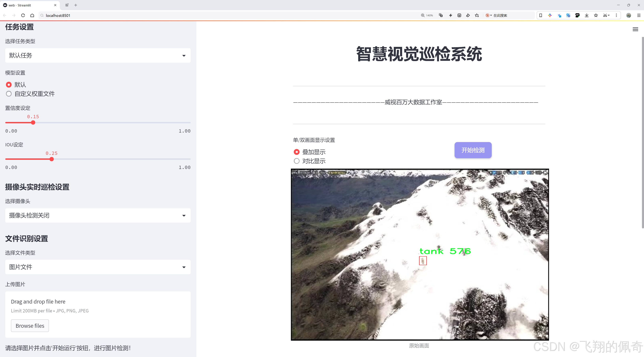Image resolution: width=644 pixels, height=357 pixels.
Task: Click the Browse files button
Action: click(30, 325)
